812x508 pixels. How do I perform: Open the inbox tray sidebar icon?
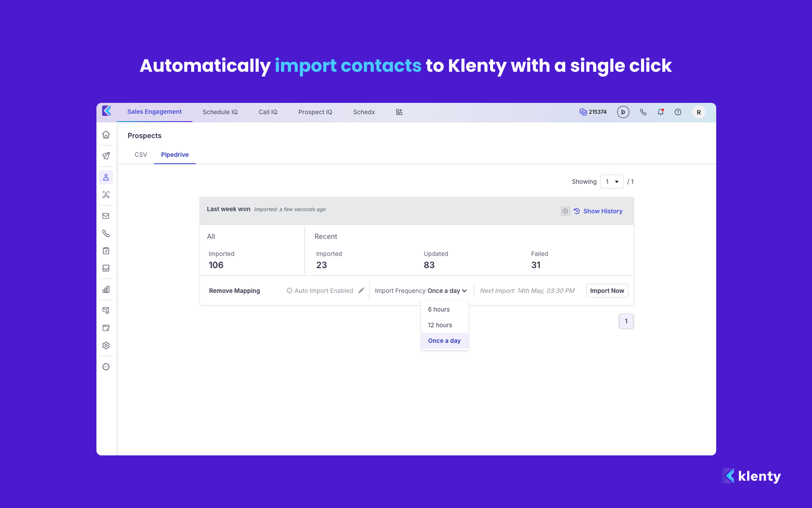point(106,268)
